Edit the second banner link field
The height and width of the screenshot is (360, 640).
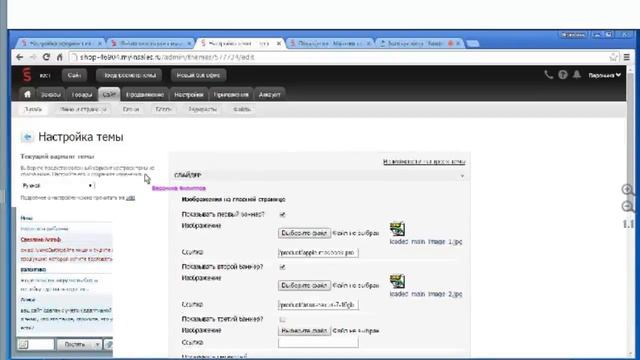tap(318, 305)
